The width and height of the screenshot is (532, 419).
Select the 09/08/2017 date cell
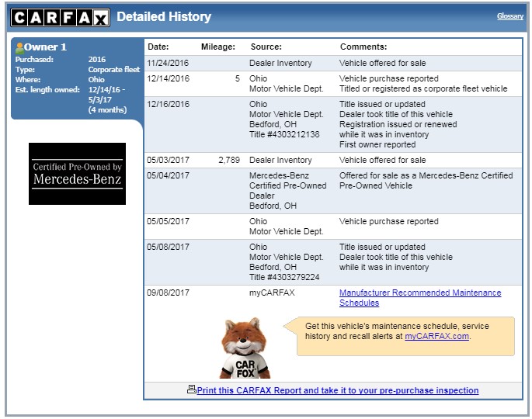[x=168, y=293]
